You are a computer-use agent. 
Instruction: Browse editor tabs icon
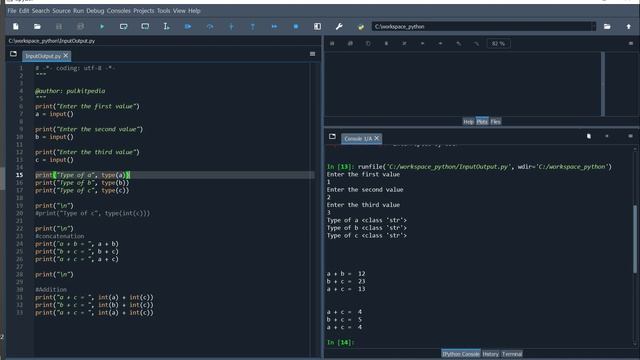point(13,54)
